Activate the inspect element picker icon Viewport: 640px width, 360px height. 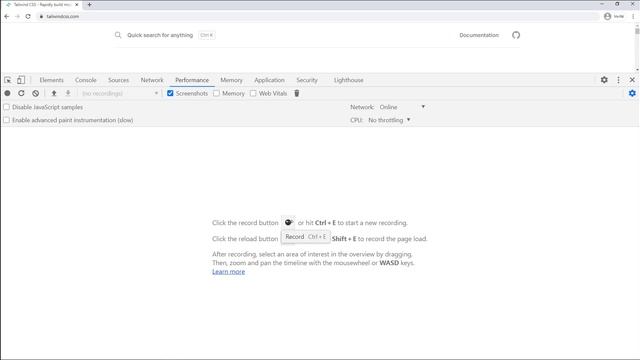[8, 80]
